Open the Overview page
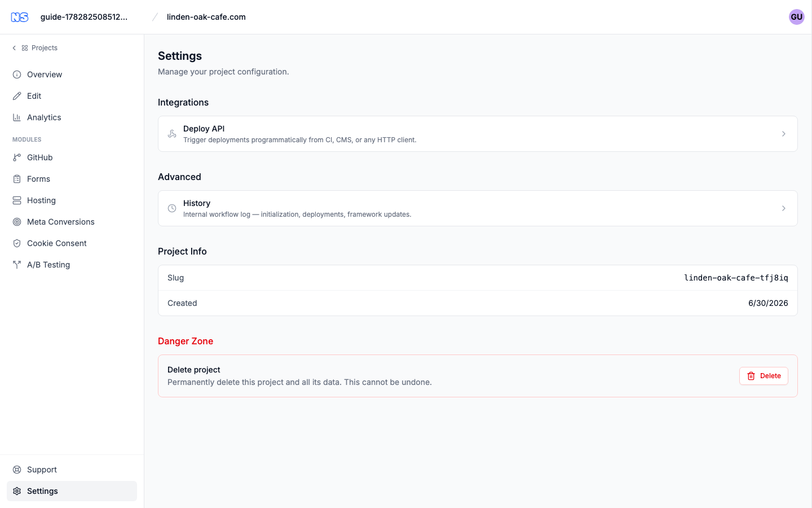The height and width of the screenshot is (508, 812). click(72, 75)
